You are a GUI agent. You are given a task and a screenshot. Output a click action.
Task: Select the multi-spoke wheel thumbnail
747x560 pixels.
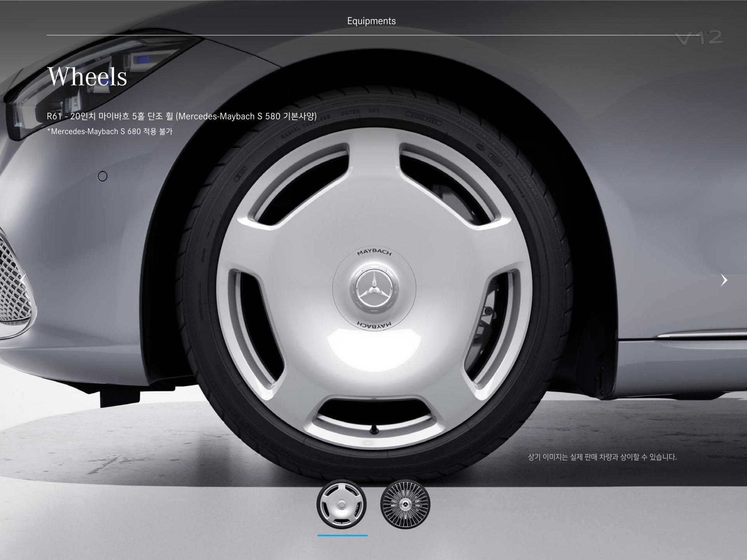coord(405,504)
